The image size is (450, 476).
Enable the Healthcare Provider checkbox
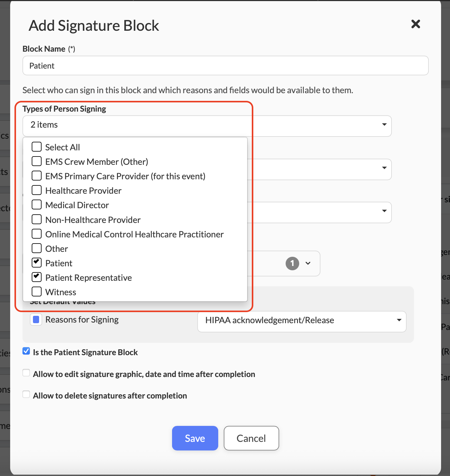click(37, 190)
